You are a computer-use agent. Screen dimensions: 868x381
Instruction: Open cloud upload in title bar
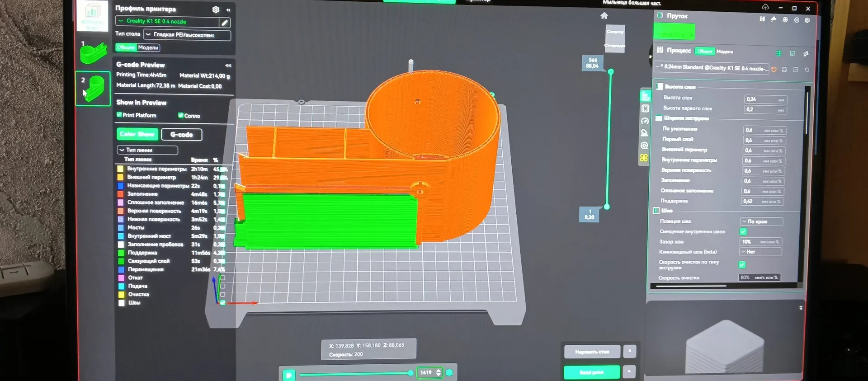(x=765, y=7)
